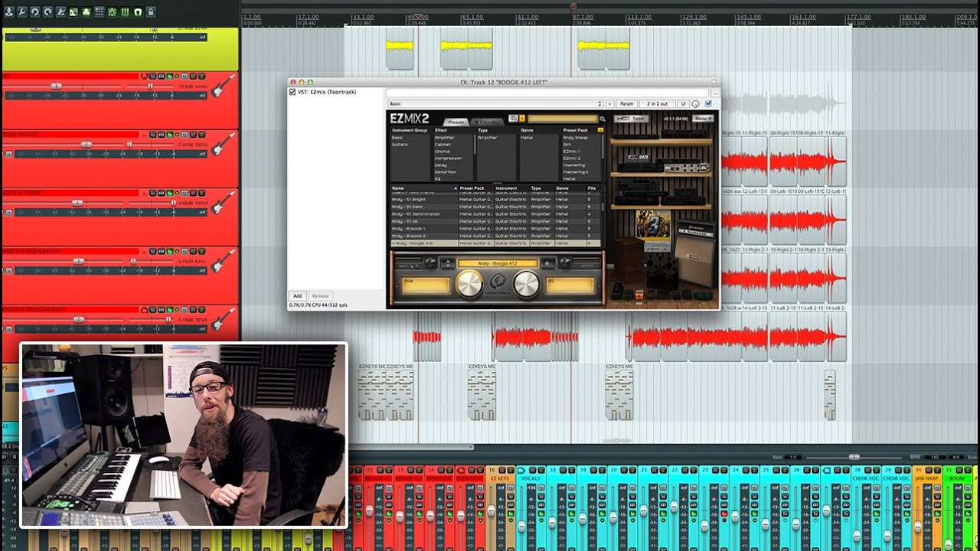
Task: Select Compressor in the Effect list
Action: [x=448, y=158]
